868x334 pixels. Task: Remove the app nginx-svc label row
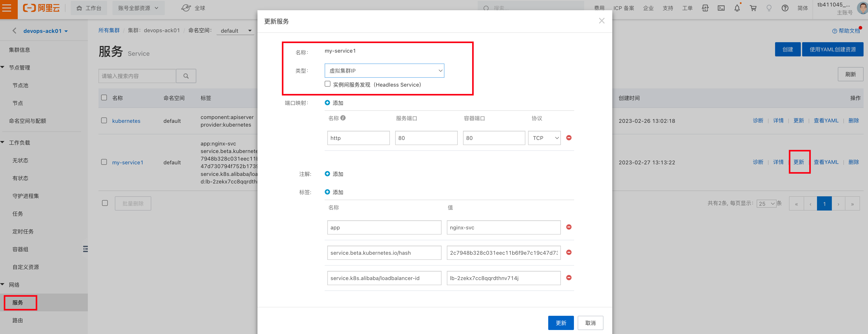pos(569,227)
